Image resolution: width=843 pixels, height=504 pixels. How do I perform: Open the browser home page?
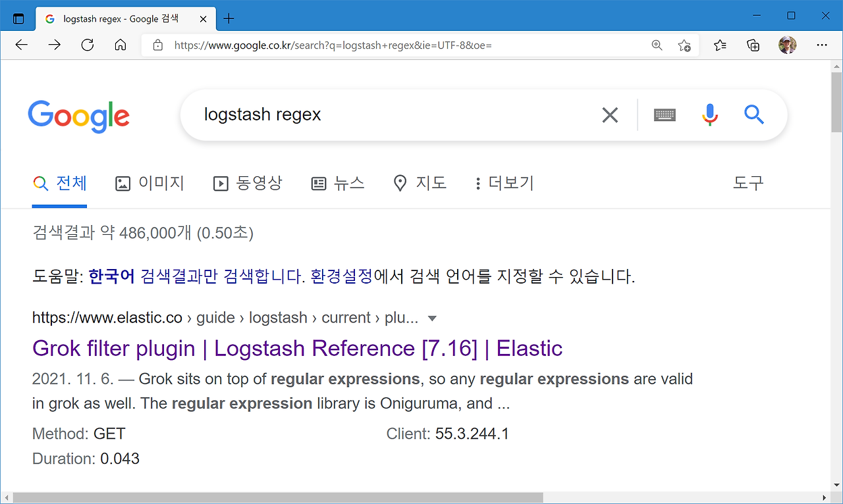[x=120, y=45]
